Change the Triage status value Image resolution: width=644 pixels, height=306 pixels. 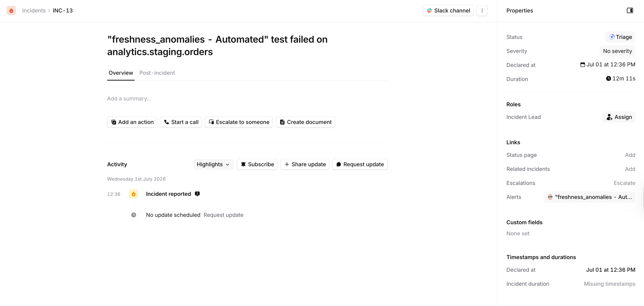point(620,37)
